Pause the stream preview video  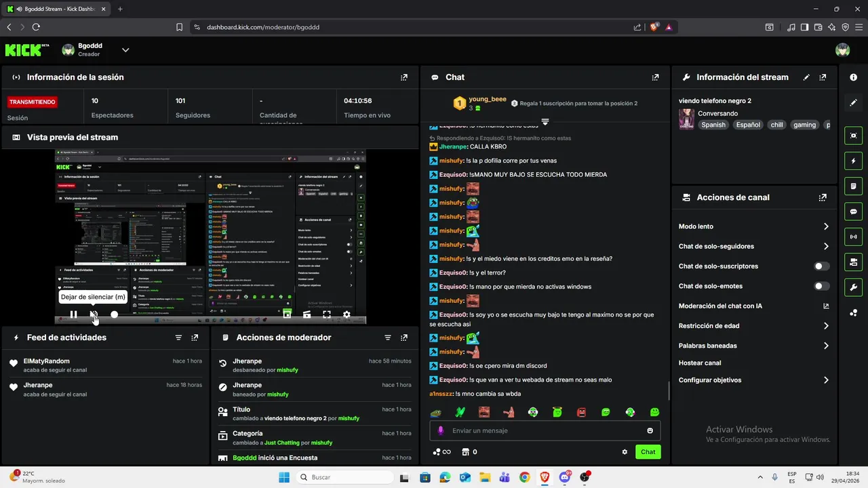pyautogui.click(x=73, y=314)
